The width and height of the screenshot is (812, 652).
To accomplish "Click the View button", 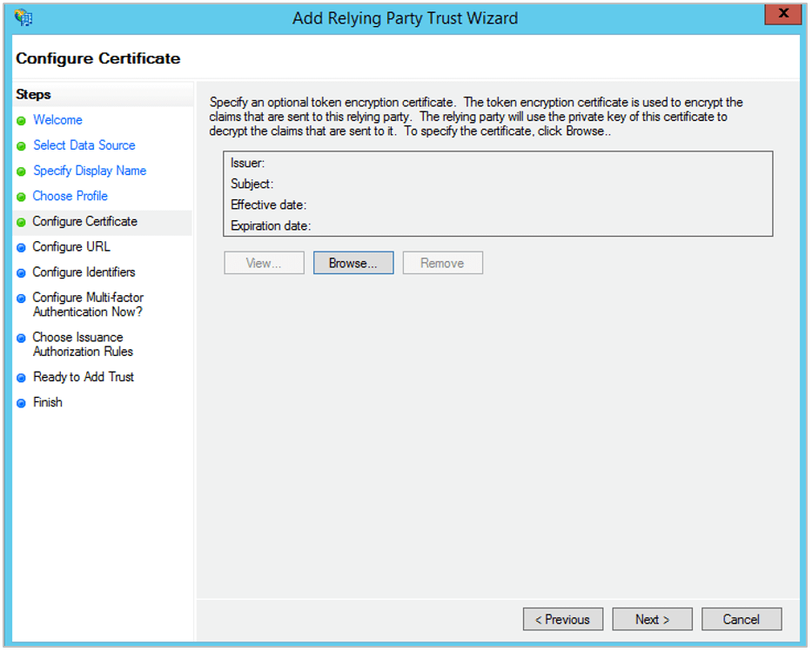I will point(264,262).
